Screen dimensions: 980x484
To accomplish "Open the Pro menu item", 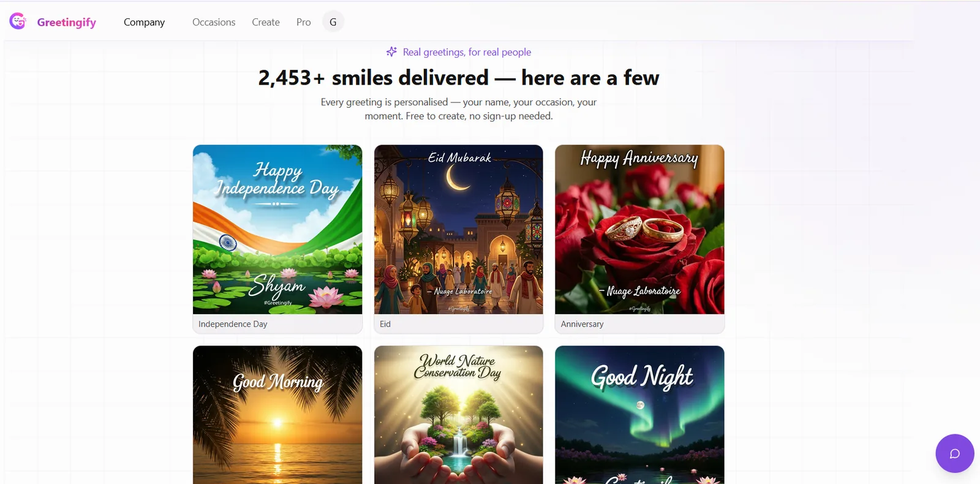I will tap(304, 22).
